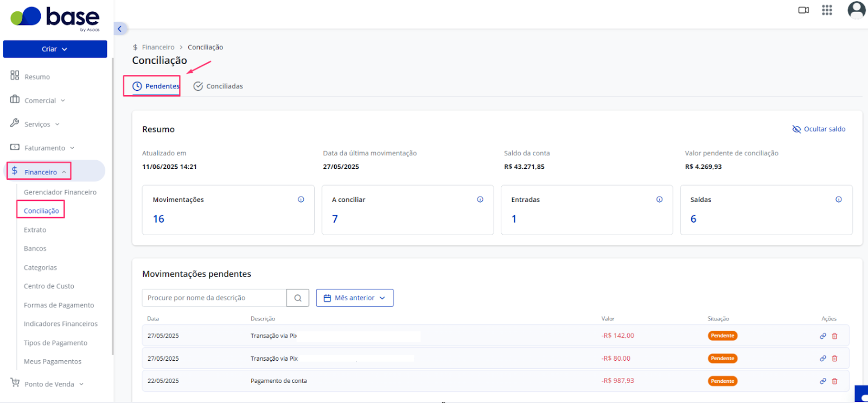This screenshot has height=403, width=868.
Task: Open Categorias in the sidebar
Action: pos(40,267)
